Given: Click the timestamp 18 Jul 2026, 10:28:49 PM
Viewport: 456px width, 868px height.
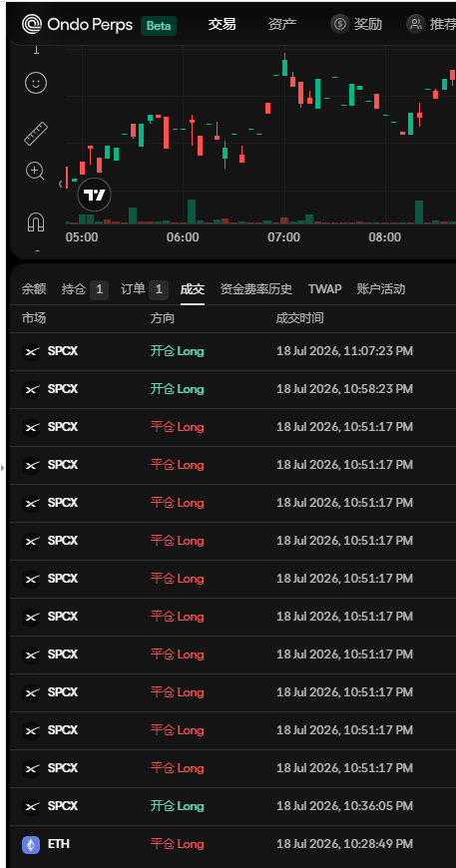Looking at the screenshot, I should coord(345,844).
